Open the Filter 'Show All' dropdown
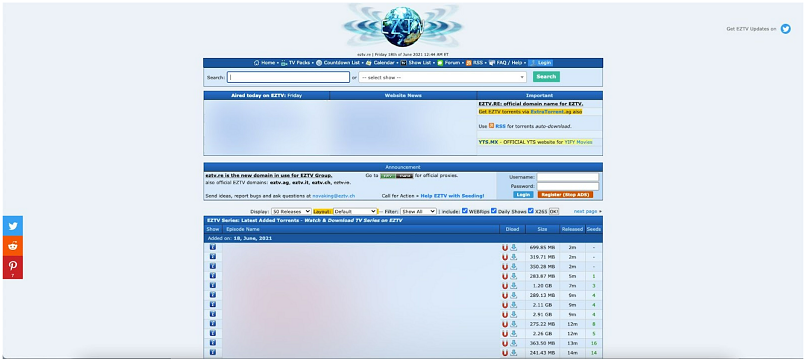This screenshot has height=362, width=806. pyautogui.click(x=418, y=211)
